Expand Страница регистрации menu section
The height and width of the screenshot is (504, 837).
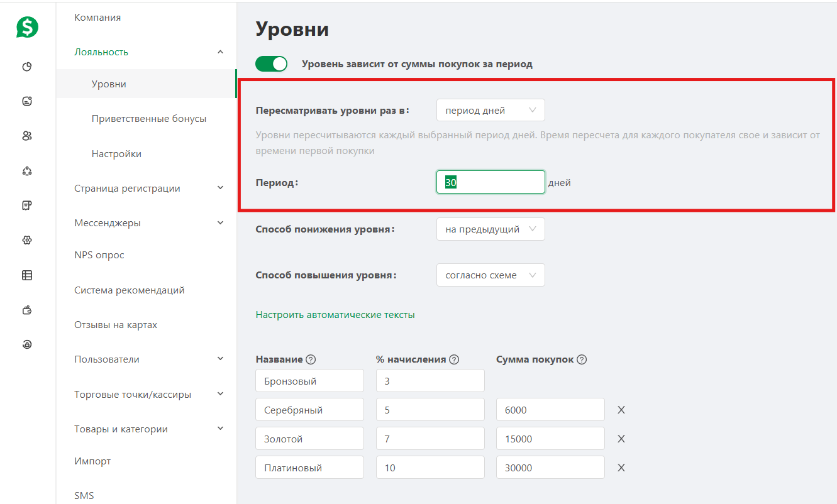[x=220, y=188]
